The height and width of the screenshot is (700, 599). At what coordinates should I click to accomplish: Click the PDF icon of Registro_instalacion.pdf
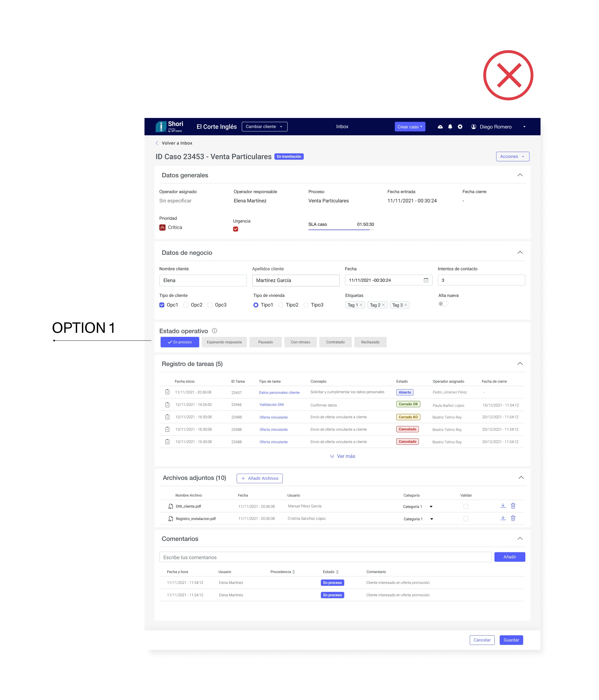coord(171,519)
